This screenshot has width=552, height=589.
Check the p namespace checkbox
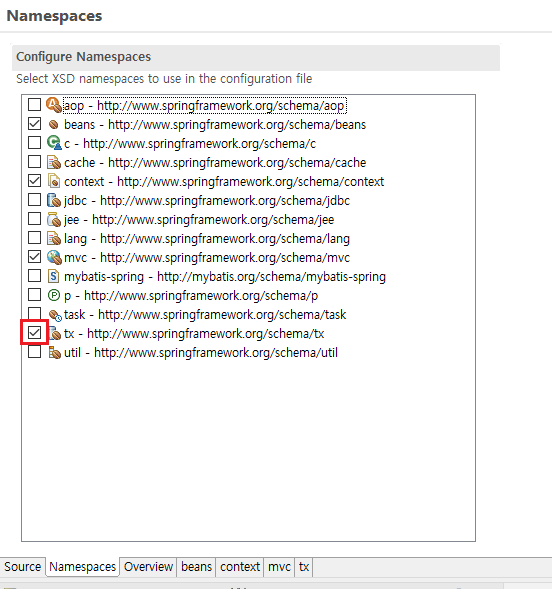(35, 295)
